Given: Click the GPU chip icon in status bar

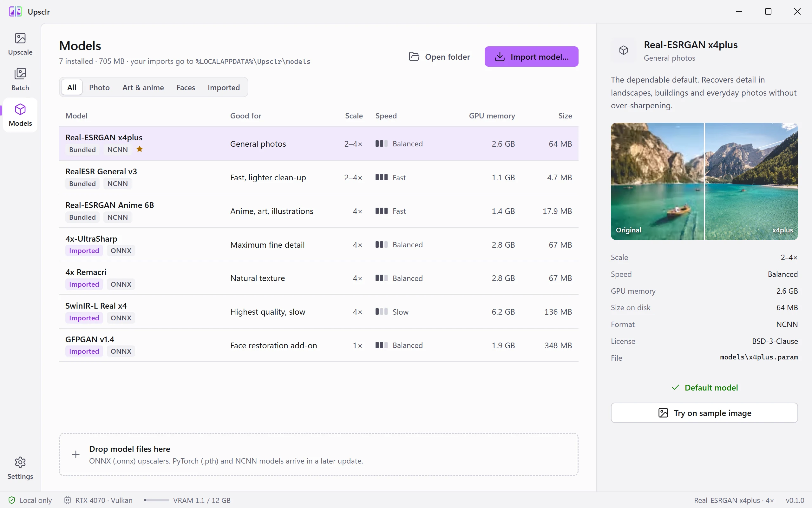Looking at the screenshot, I should (x=68, y=500).
